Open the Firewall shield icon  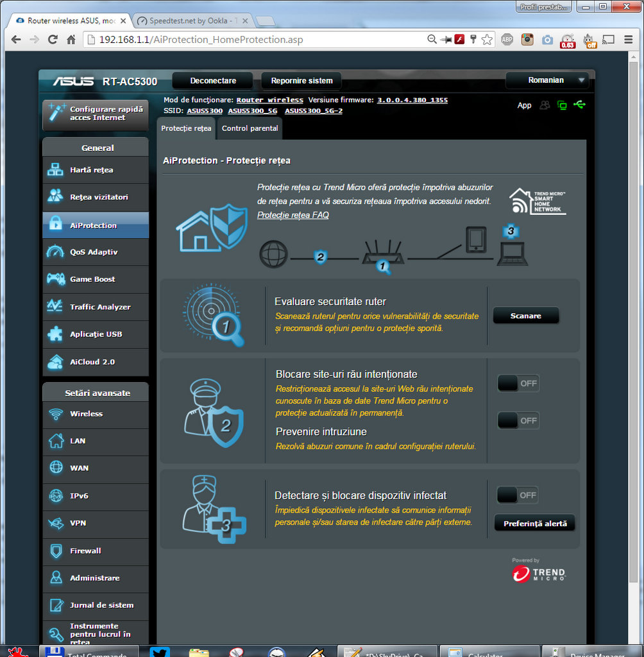coord(56,550)
